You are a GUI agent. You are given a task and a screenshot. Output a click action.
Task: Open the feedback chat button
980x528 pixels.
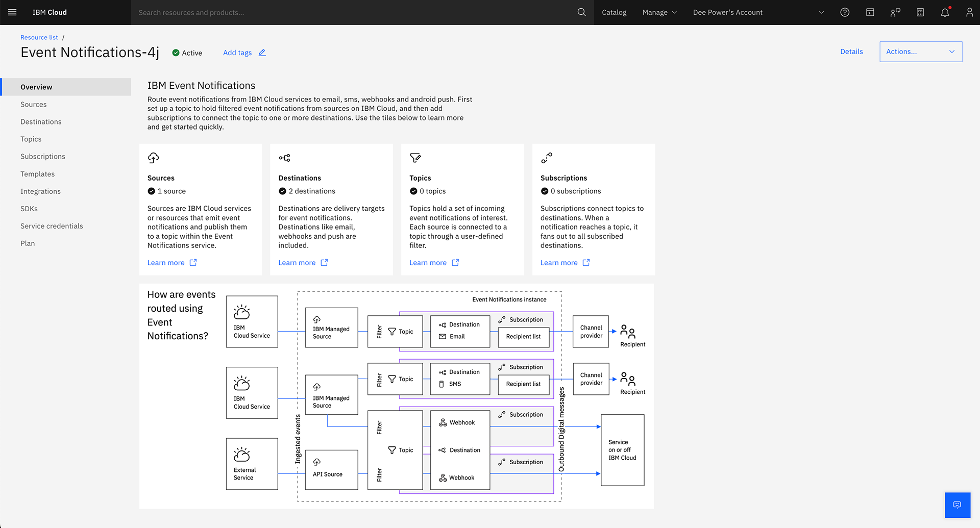[957, 505]
